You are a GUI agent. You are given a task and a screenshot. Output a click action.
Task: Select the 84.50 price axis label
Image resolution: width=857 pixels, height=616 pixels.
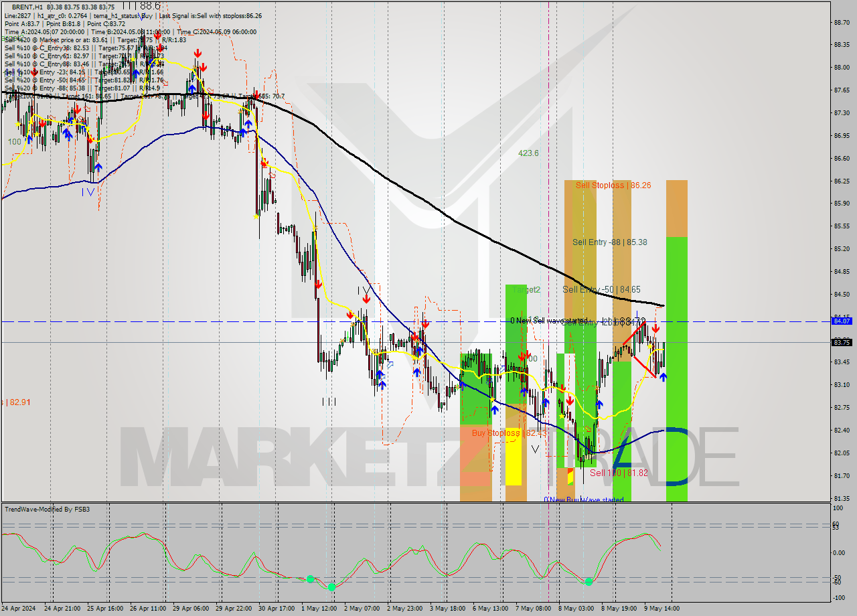pos(842,294)
